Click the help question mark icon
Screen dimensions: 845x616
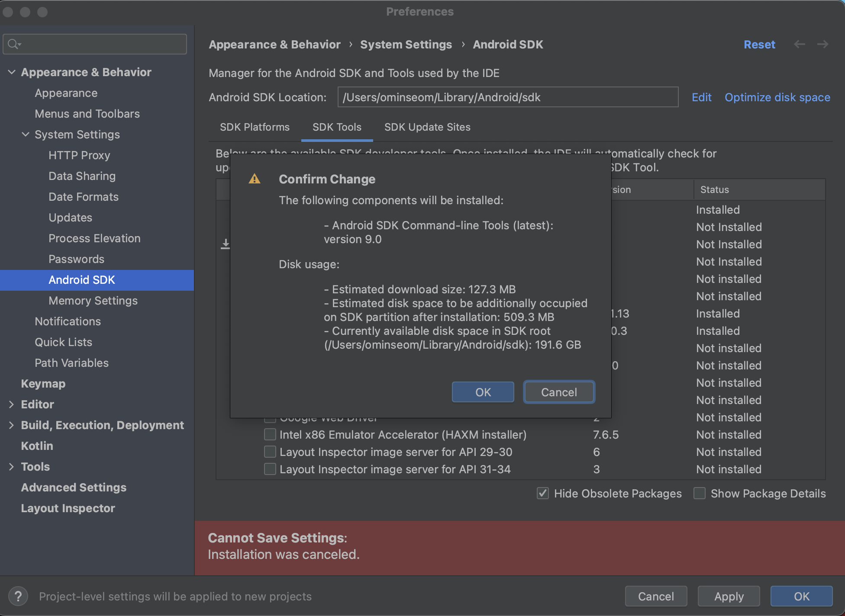click(x=18, y=596)
